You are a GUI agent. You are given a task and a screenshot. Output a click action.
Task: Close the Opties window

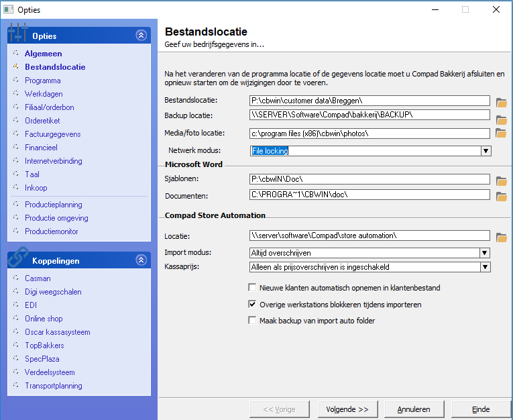point(496,9)
